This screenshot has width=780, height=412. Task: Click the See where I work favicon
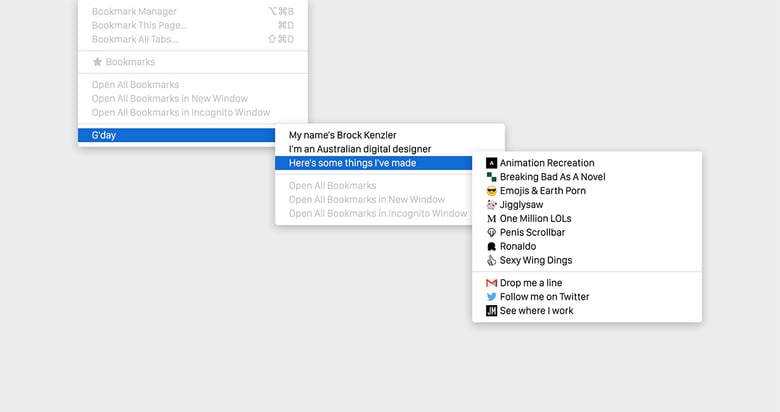point(491,311)
